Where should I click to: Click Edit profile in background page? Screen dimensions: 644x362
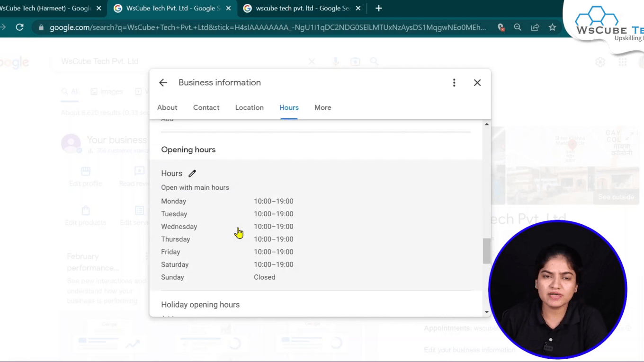(x=85, y=177)
